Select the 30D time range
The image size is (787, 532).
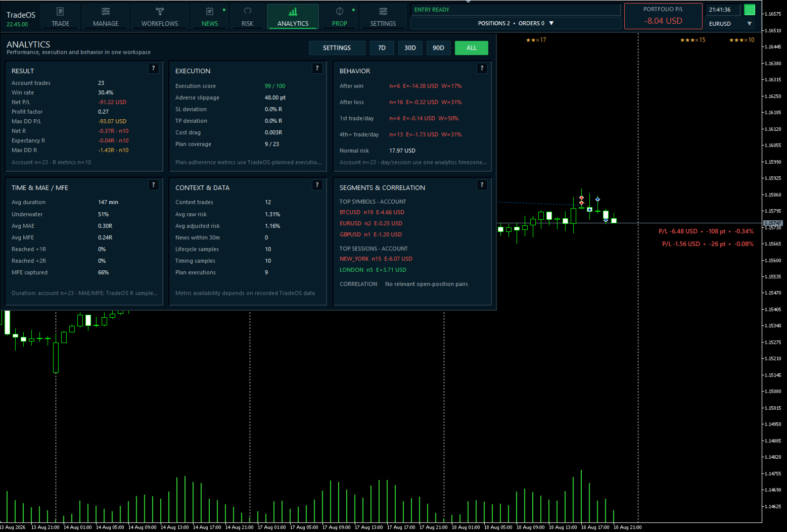[410, 48]
